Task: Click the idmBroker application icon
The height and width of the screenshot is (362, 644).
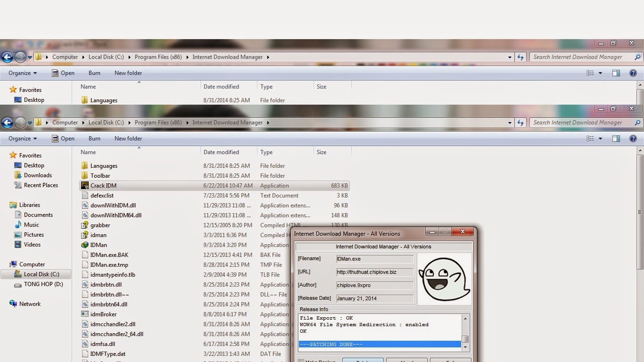Action: click(85, 314)
